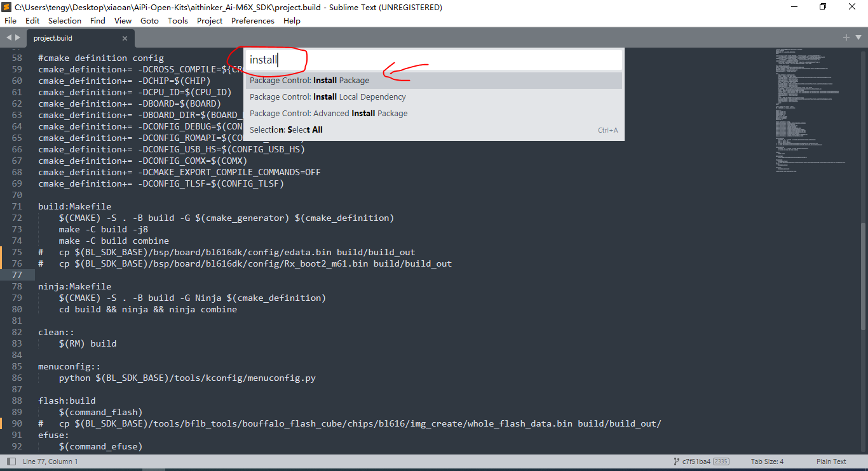Choose Selection: Select All command

click(434, 130)
